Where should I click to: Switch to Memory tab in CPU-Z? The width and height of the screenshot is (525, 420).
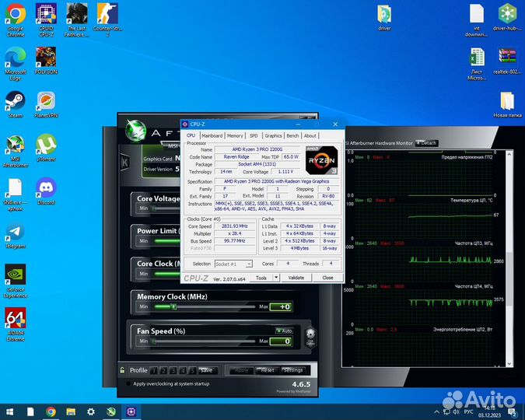(235, 135)
